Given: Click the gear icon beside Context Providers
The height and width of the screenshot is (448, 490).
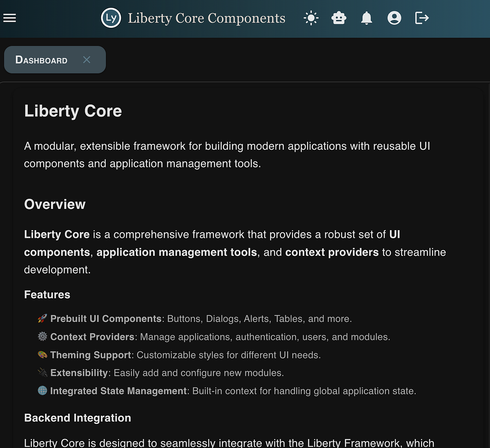Looking at the screenshot, I should (42, 337).
